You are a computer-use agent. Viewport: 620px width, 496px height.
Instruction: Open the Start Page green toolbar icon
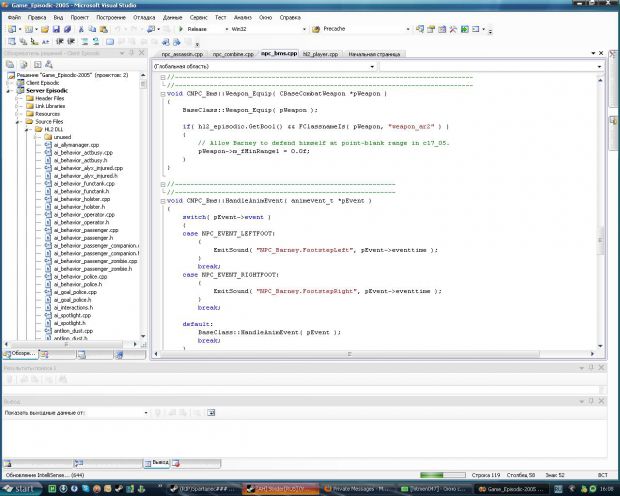pos(465,29)
